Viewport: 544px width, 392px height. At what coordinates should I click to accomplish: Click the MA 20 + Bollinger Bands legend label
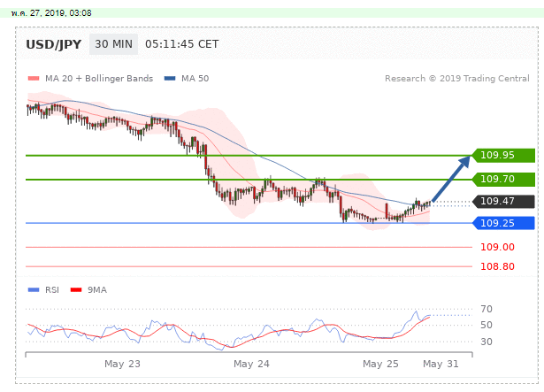99,79
